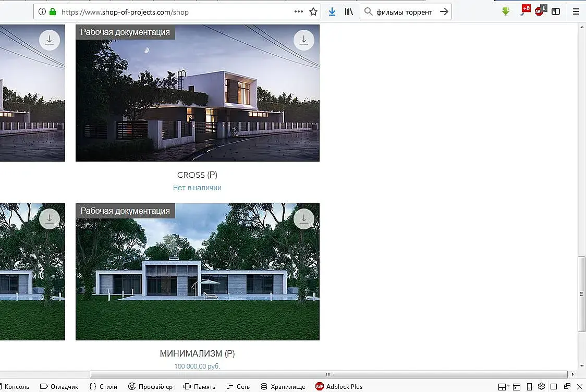Click the horizontal scrollbar thumb
The width and height of the screenshot is (586, 392).
pos(328,374)
